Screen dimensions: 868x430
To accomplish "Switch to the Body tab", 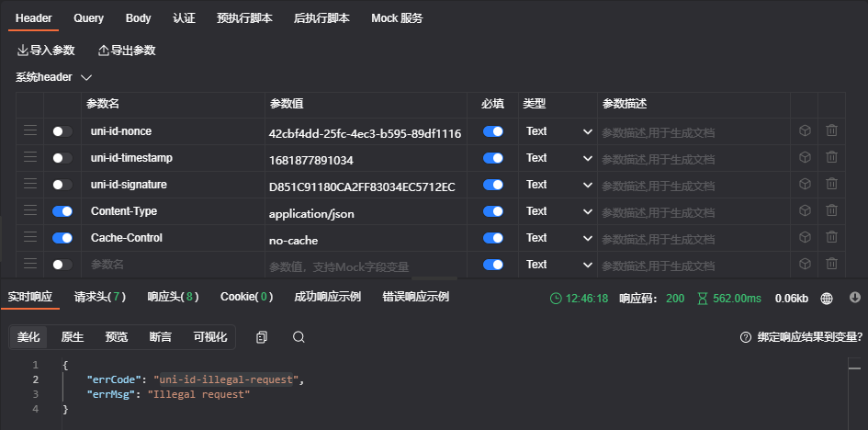I will click(x=138, y=18).
